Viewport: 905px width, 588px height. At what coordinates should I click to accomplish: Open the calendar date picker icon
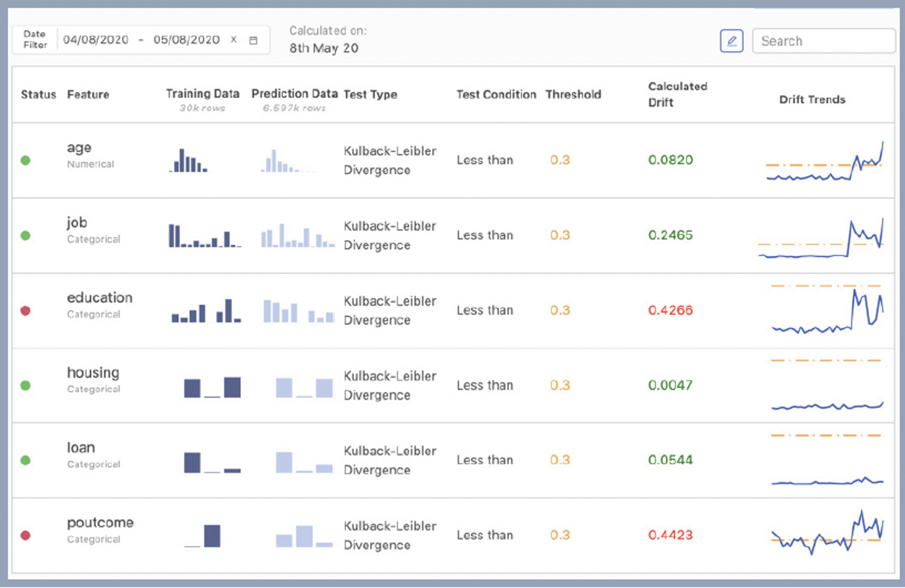coord(253,41)
